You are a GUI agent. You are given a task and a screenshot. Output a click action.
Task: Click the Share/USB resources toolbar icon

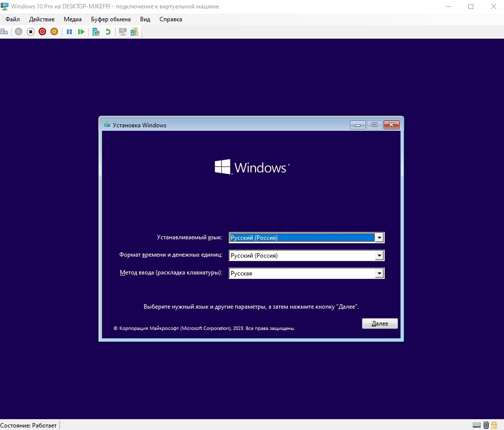[134, 32]
